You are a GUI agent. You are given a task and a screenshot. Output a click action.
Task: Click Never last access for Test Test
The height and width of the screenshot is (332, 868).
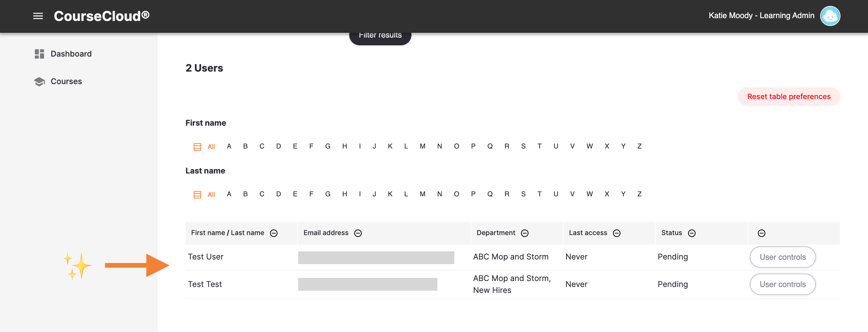pyautogui.click(x=576, y=284)
